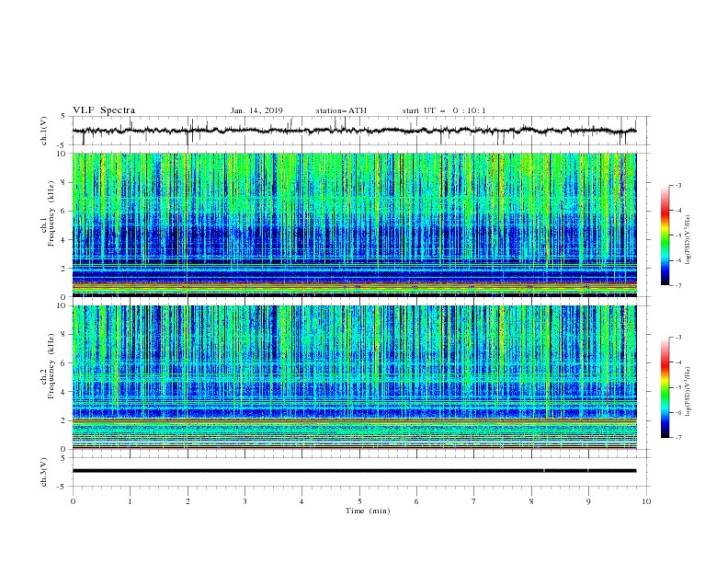Click time axis tick "1"
The width and height of the screenshot is (728, 563).
[130, 501]
